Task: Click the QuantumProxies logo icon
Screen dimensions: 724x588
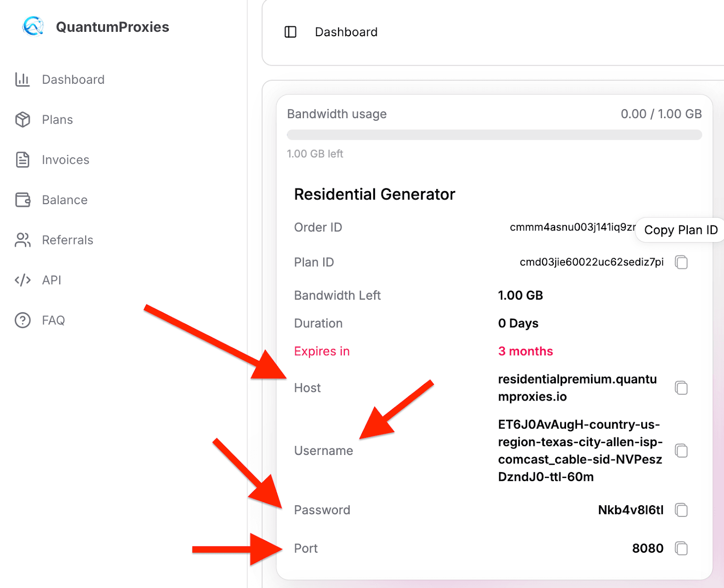Action: (33, 26)
